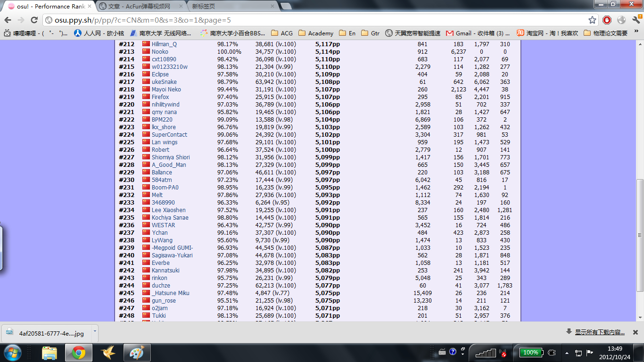Click 显示所有下载内容 to show all downloads

pyautogui.click(x=600, y=332)
